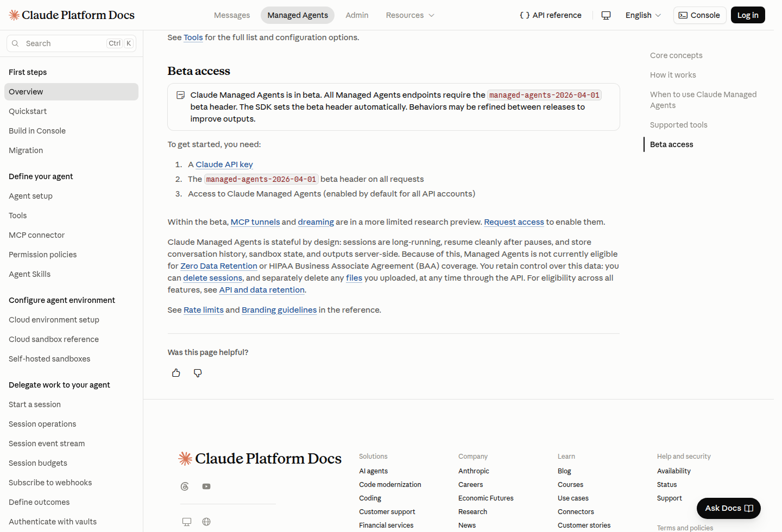Switch to the Admin tab

click(x=357, y=15)
